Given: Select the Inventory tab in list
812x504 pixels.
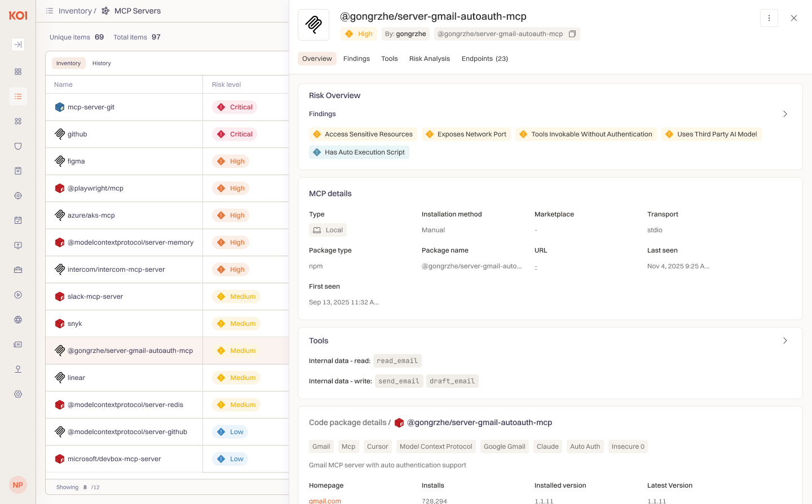Looking at the screenshot, I should [x=69, y=63].
